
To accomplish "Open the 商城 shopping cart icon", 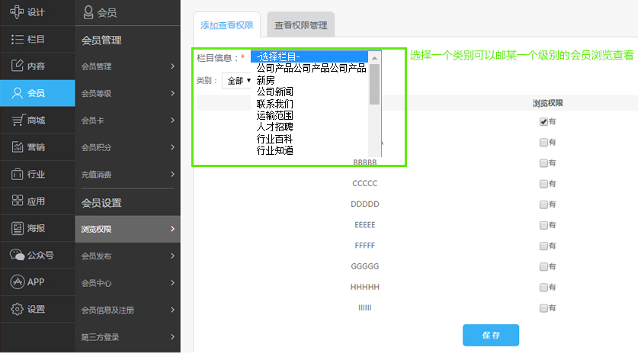I will pyautogui.click(x=17, y=120).
